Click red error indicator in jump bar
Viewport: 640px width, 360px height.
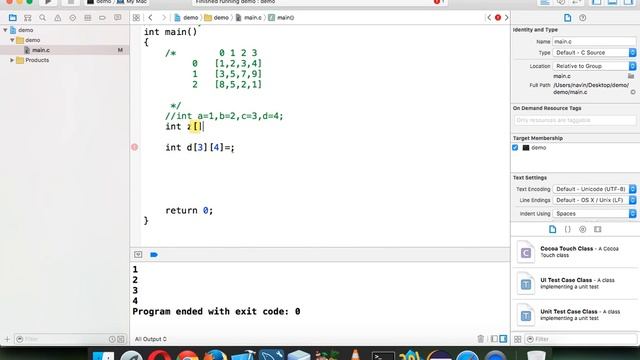[x=498, y=18]
